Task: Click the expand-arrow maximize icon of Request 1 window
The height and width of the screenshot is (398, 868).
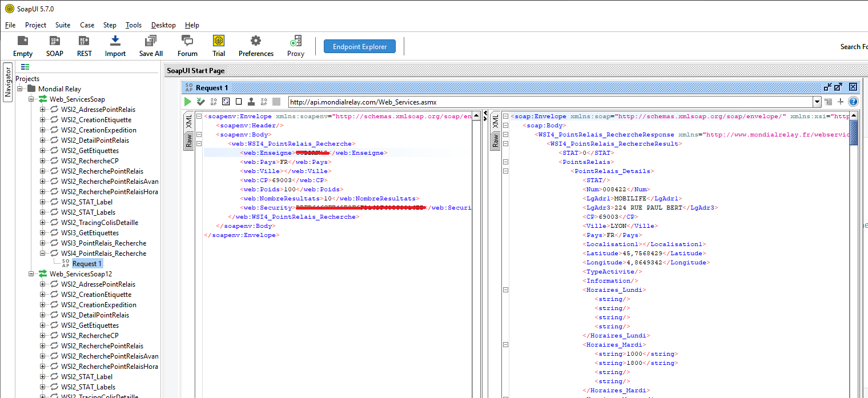Action: [x=838, y=87]
